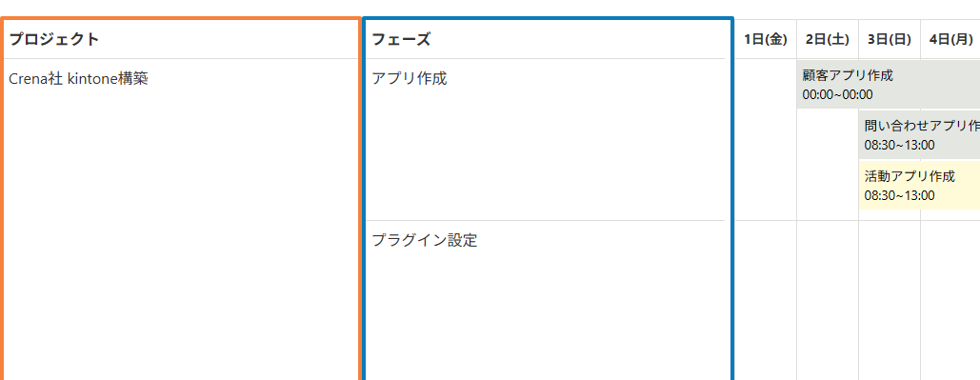Click the 1日(金) date header
The image size is (980, 380).
click(x=766, y=39)
